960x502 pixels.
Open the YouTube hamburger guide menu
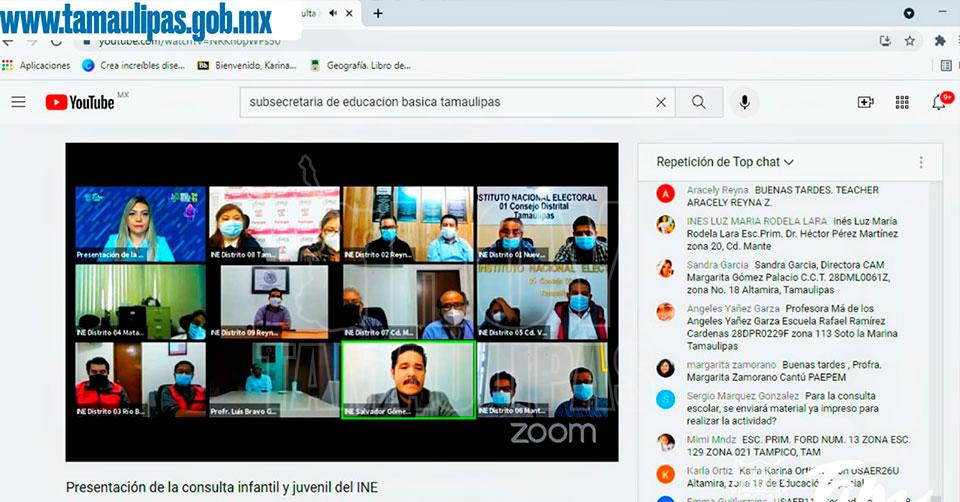point(18,102)
